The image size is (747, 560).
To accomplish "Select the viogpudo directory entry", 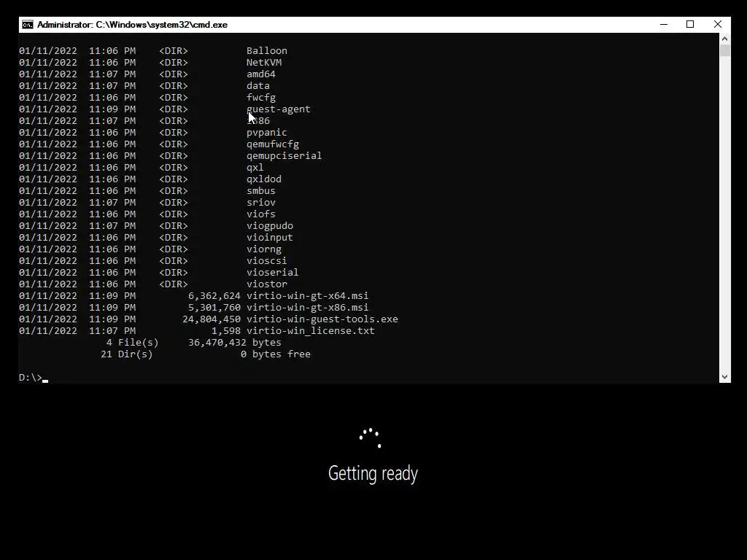I will [270, 226].
